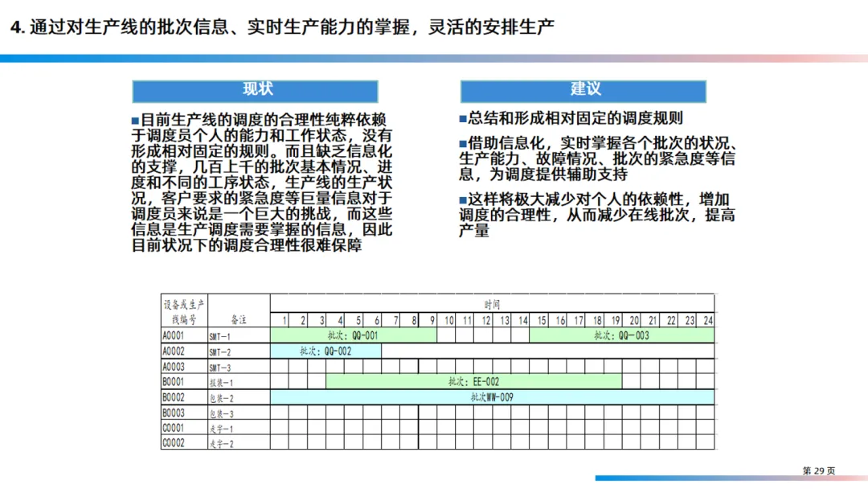868x489 pixels.
Task: Click the remark cell in row C0001
Action: (x=239, y=428)
